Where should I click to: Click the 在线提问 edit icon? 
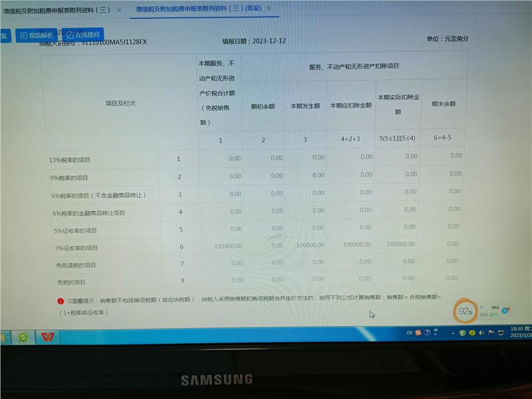[x=70, y=35]
